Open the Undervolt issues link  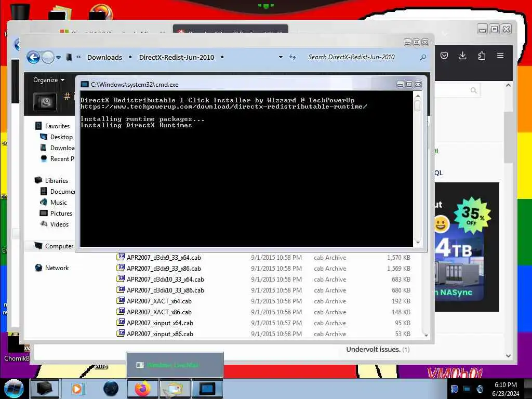tap(373, 349)
